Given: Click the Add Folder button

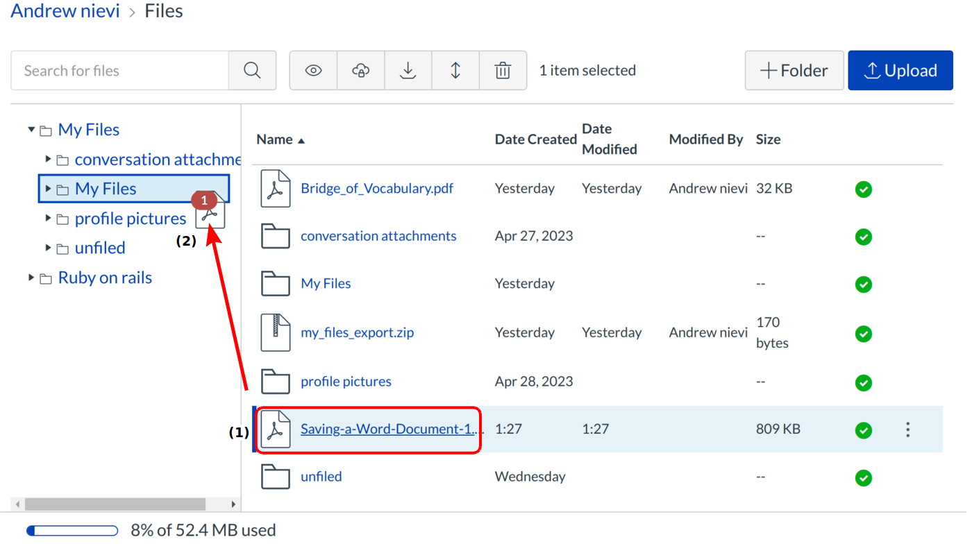Looking at the screenshot, I should point(794,70).
